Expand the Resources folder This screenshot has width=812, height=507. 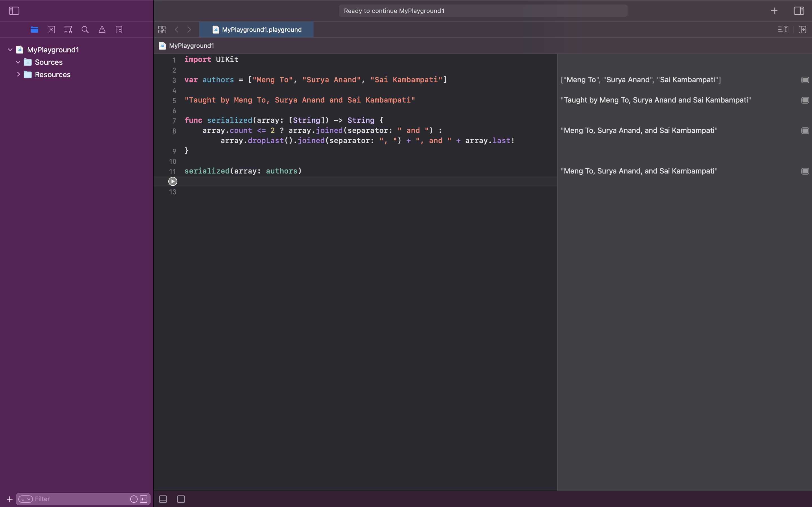18,74
